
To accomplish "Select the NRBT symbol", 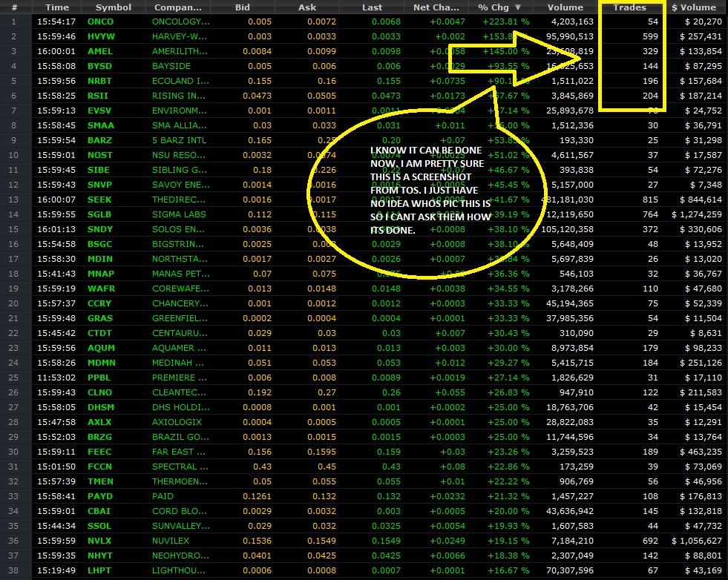I will point(100,81).
